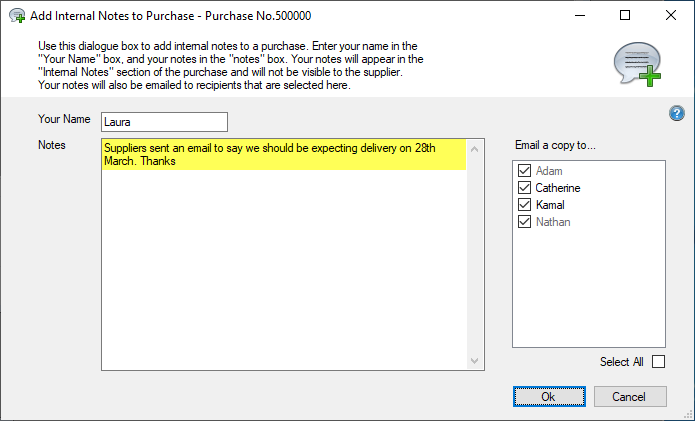The height and width of the screenshot is (421, 695).
Task: Click the blue help question mark icon
Action: (676, 114)
